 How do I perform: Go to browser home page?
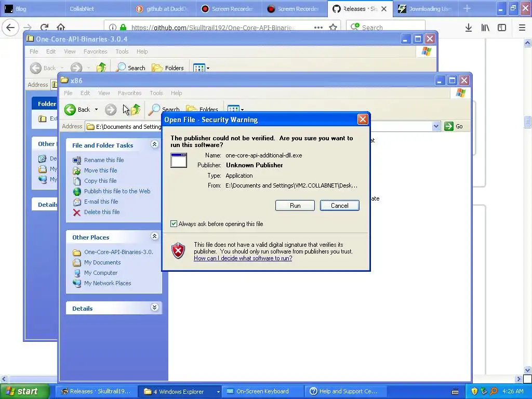point(61,28)
